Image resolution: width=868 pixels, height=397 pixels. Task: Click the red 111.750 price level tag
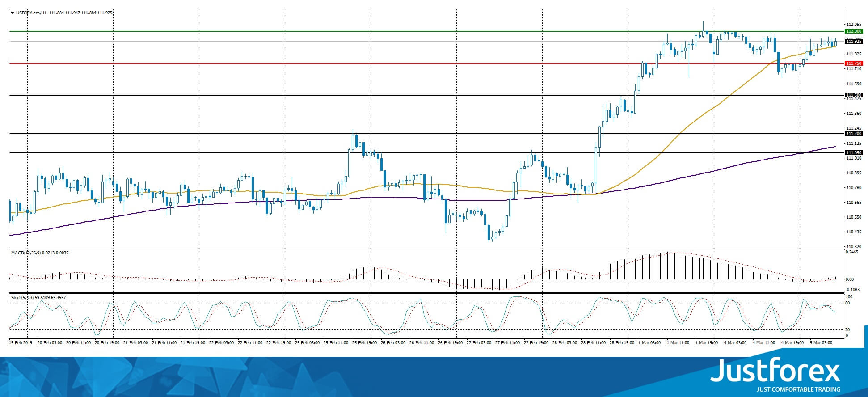854,63
